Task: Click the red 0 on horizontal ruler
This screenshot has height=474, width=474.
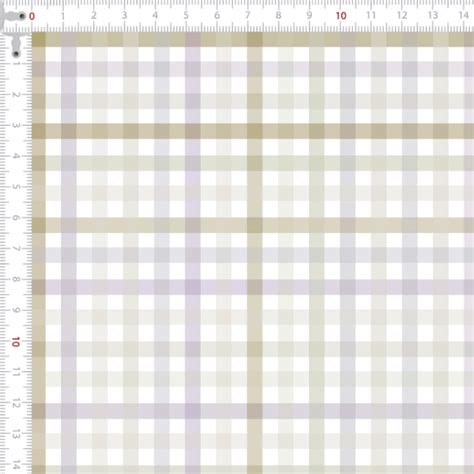Action: (32, 16)
